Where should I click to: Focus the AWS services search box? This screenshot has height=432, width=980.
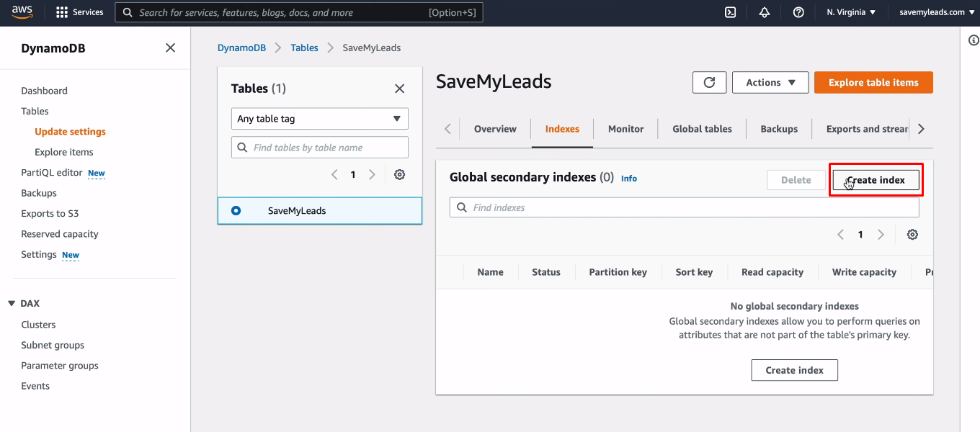click(299, 12)
